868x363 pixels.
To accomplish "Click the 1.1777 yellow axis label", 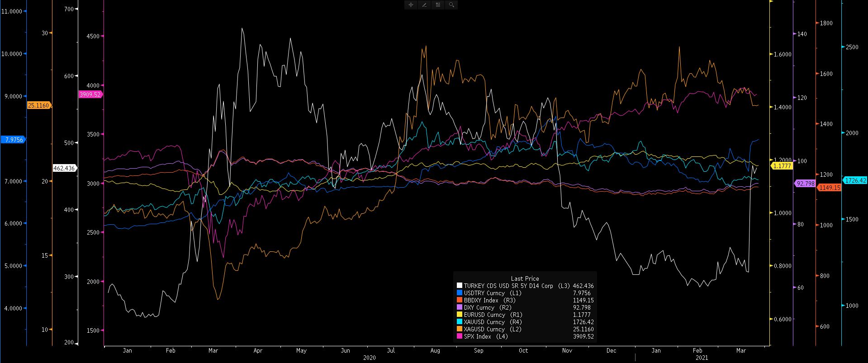I will tap(782, 166).
